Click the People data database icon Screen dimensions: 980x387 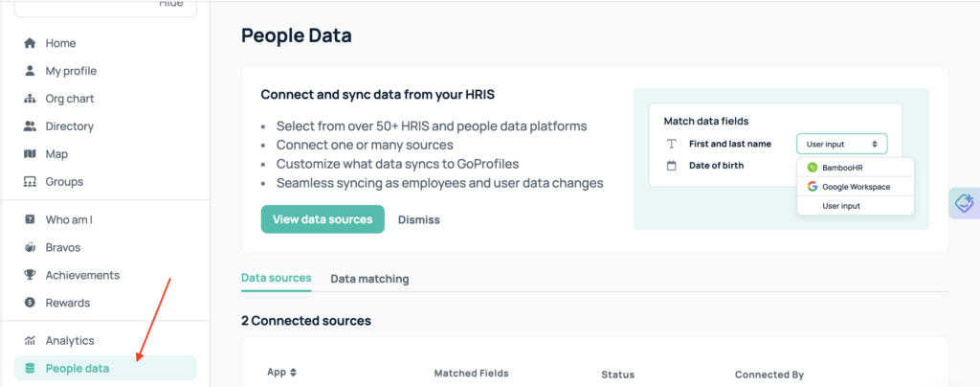(30, 368)
